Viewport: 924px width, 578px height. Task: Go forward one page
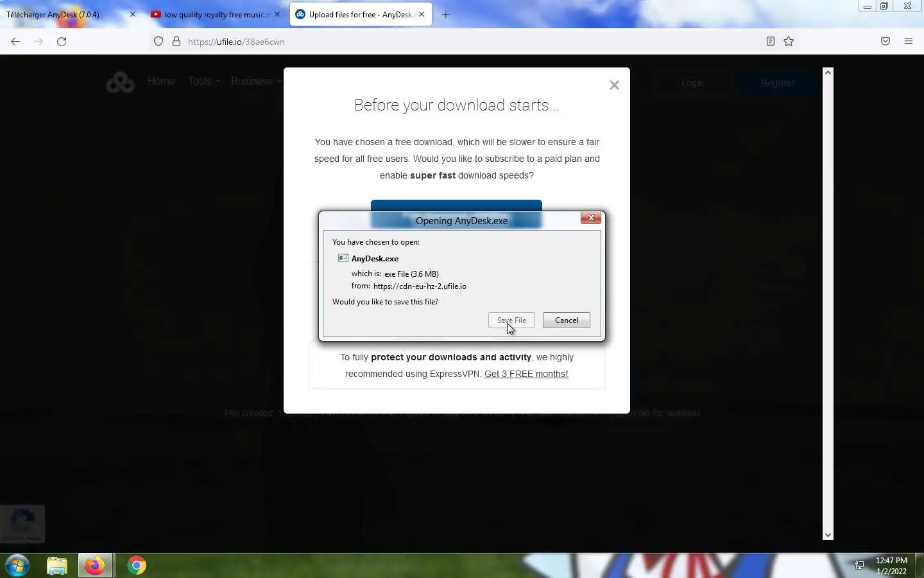point(38,42)
